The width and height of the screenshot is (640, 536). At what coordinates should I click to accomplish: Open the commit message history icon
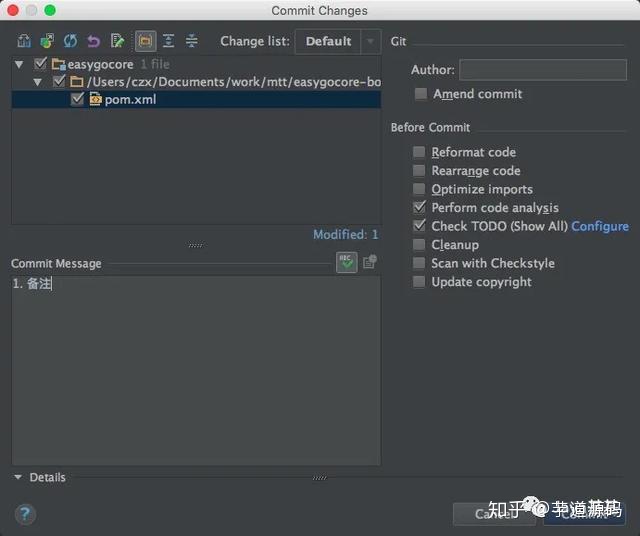(x=370, y=262)
